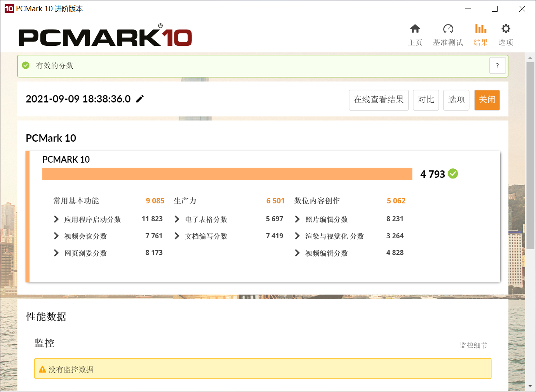
Task: Click the 常用基本功能 score 9 085
Action: click(x=155, y=201)
